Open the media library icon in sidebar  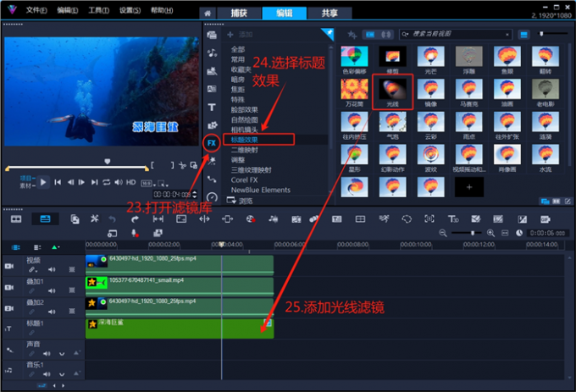pyautogui.click(x=212, y=35)
